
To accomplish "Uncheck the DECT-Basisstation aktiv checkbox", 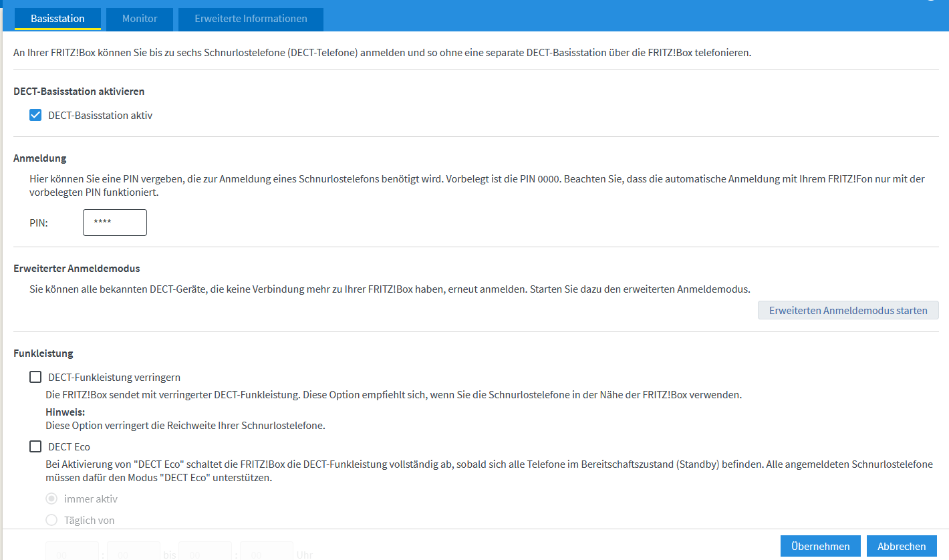I will 35,116.
